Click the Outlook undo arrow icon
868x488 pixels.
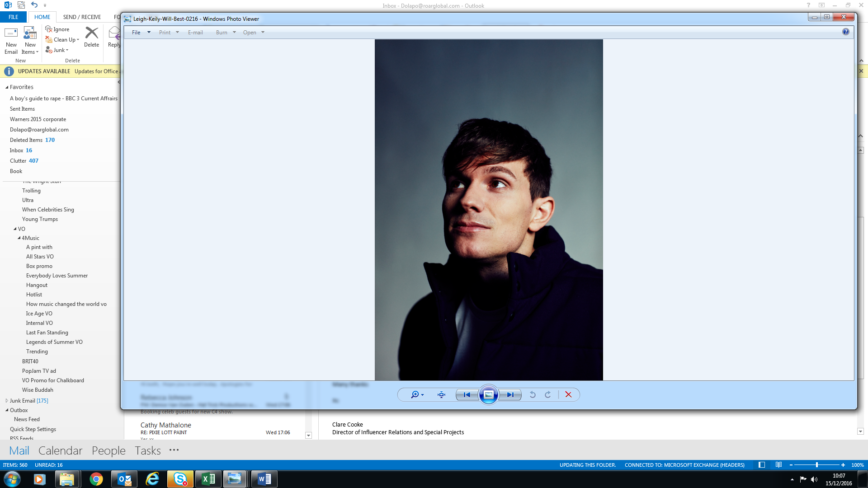coord(34,5)
